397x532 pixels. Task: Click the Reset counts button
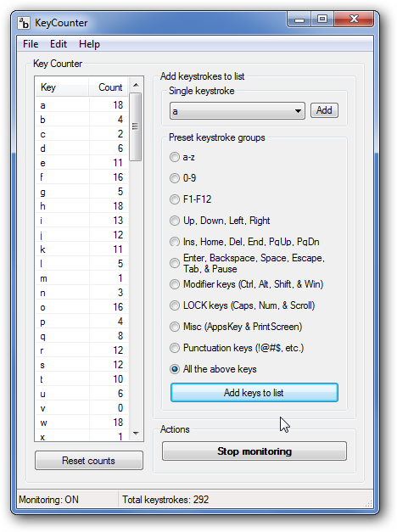tap(88, 461)
